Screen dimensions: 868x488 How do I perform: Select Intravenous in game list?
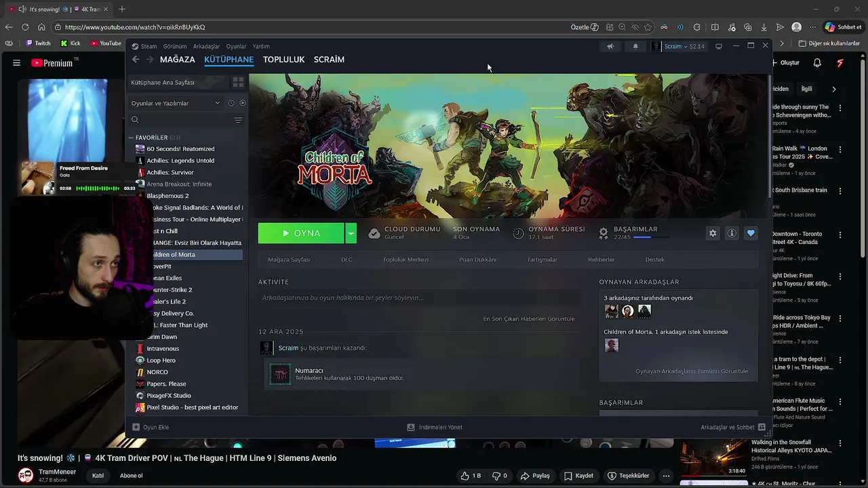click(x=163, y=348)
